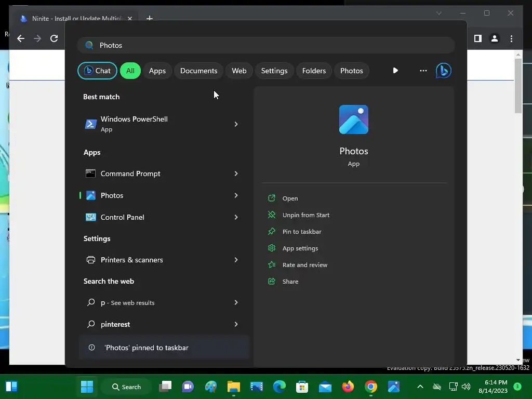The width and height of the screenshot is (532, 399).
Task: Open Chrome three-dot menu
Action: click(511, 38)
